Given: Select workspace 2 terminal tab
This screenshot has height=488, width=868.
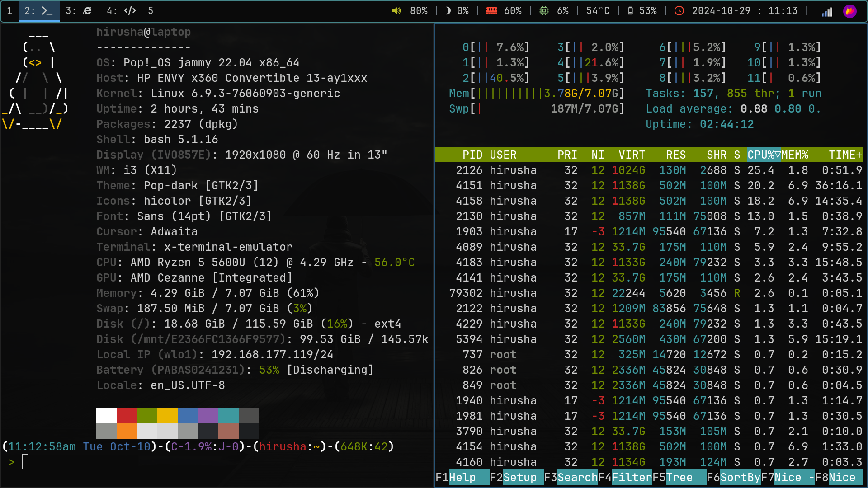Looking at the screenshot, I should (39, 11).
